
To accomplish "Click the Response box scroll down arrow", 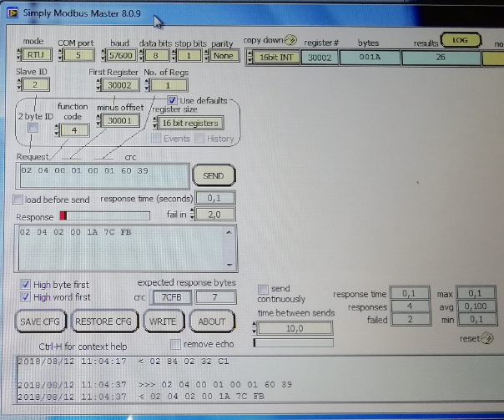I will click(x=229, y=265).
